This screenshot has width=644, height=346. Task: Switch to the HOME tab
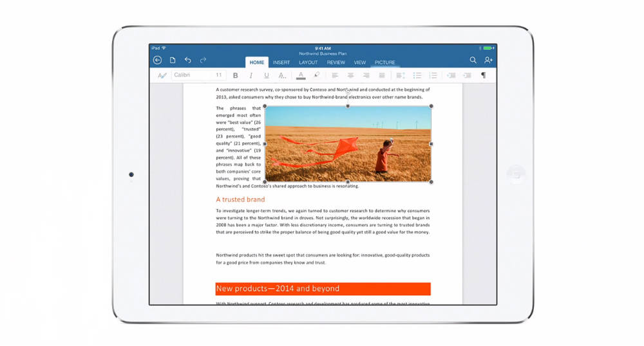tap(257, 62)
